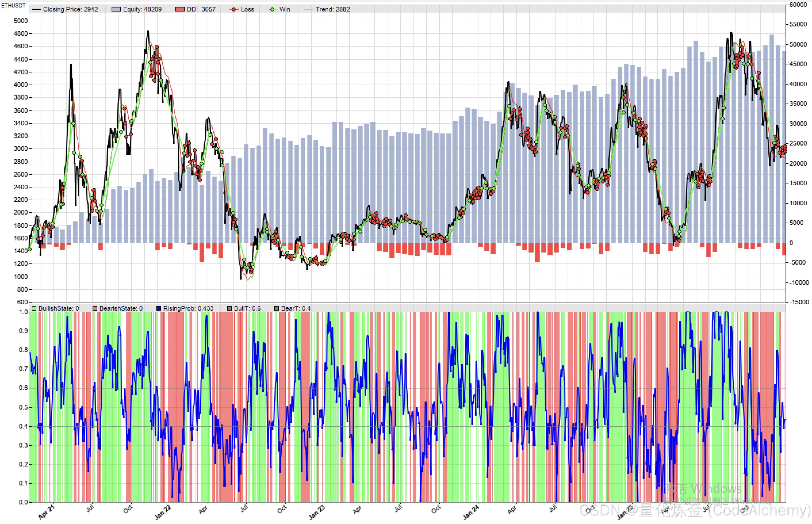Click the Equity blue-gray legend swatch
Viewport: 812px width, 524px height.
[x=116, y=9]
